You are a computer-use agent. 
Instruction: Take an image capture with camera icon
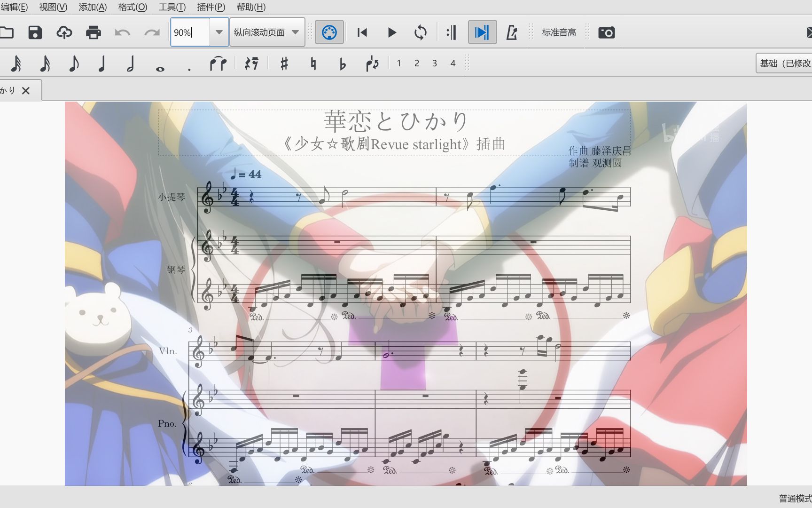coord(606,32)
